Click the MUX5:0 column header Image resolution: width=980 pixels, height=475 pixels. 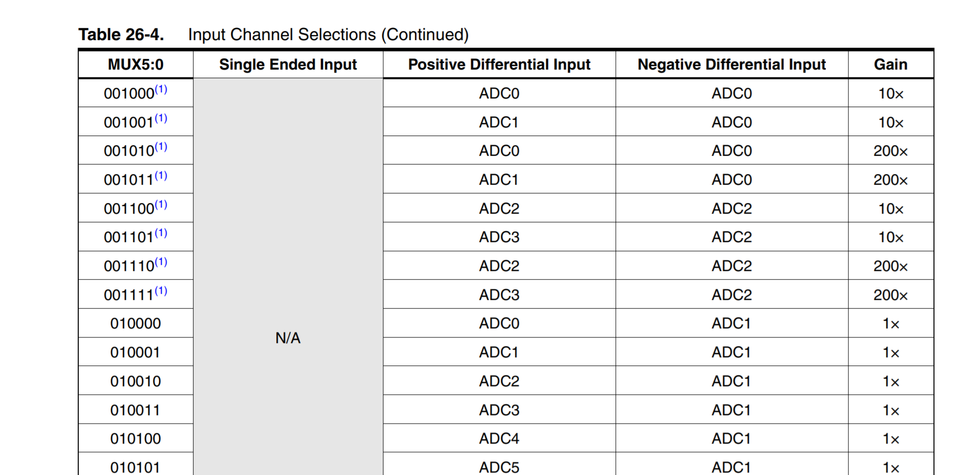[136, 64]
